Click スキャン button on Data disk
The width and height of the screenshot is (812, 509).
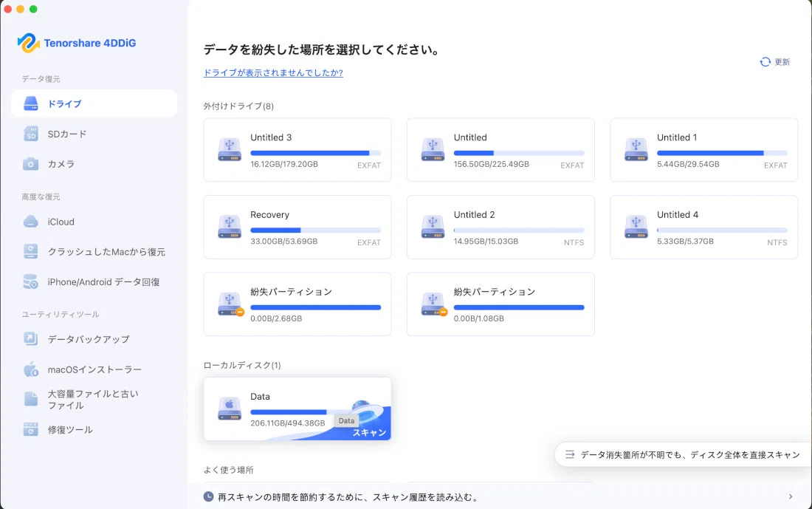[369, 432]
